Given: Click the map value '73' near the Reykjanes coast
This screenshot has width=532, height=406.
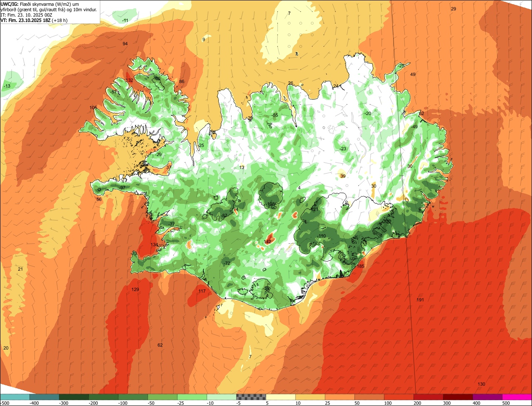Looking at the screenshot, I should tap(134, 253).
